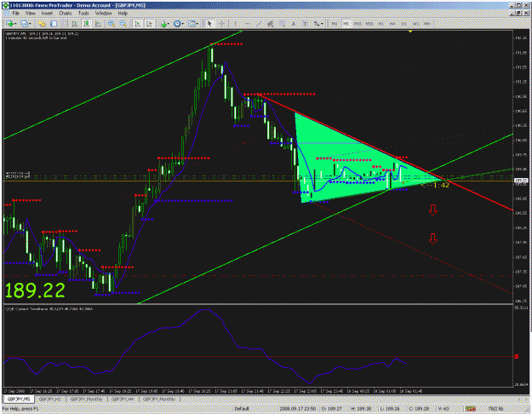Expand the templates dropdown arrow
This screenshot has height=414, width=532.
coord(197,24)
